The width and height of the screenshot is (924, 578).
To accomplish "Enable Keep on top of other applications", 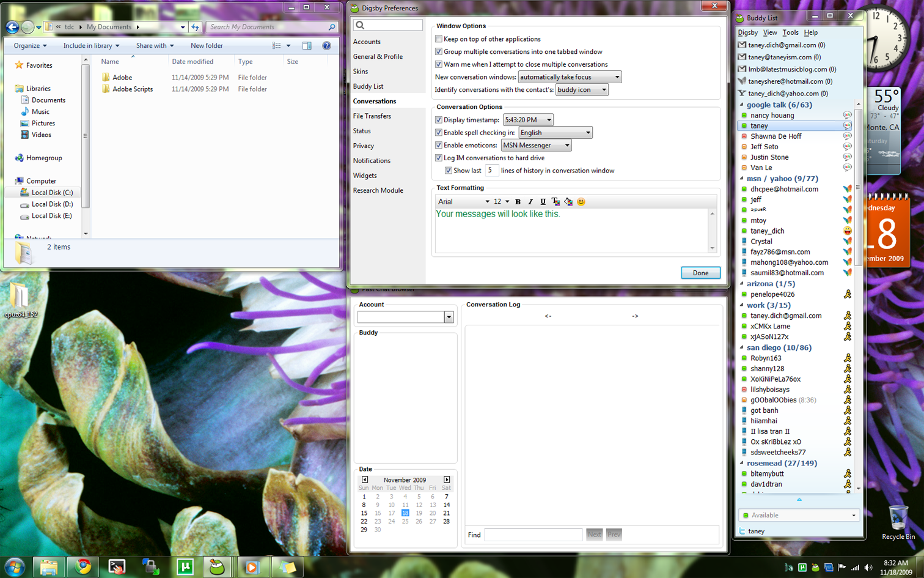I will 439,39.
